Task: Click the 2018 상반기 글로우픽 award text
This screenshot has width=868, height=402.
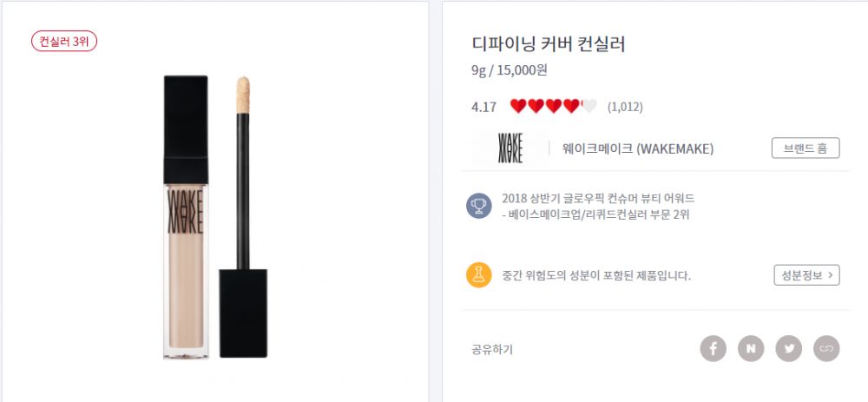Action: pos(598,198)
